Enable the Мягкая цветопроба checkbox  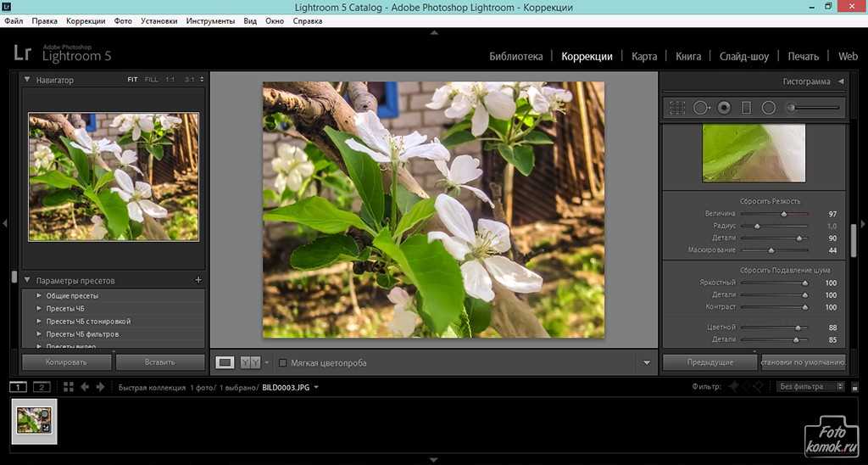pos(283,362)
